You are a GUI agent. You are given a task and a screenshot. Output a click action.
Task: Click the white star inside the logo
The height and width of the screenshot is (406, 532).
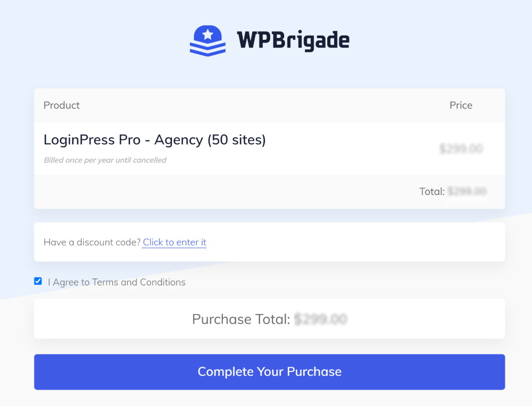coord(207,34)
